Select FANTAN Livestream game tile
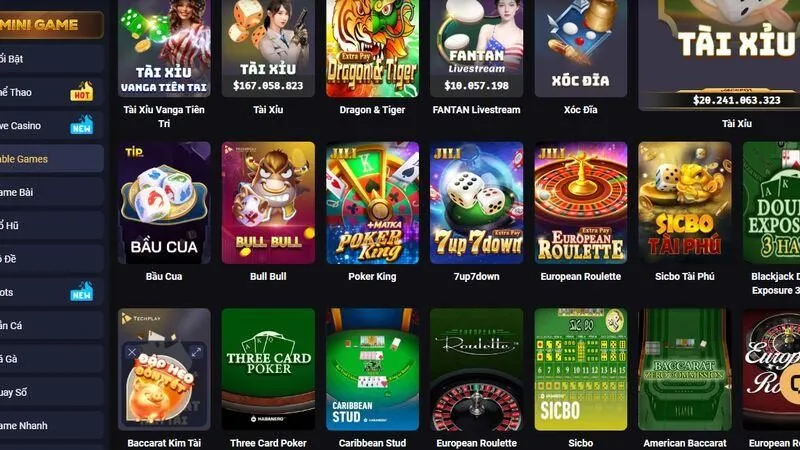 476,48
